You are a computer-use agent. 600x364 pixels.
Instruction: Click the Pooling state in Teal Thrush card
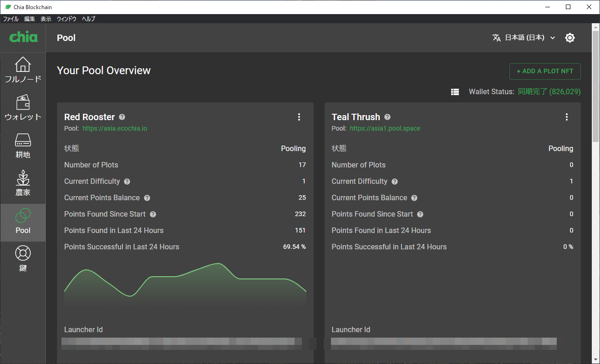tap(561, 149)
